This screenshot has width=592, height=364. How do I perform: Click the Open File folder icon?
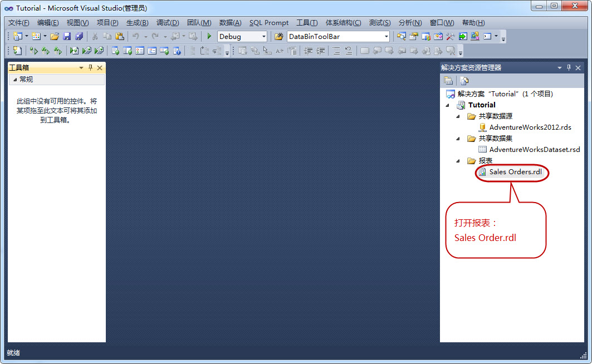click(55, 36)
